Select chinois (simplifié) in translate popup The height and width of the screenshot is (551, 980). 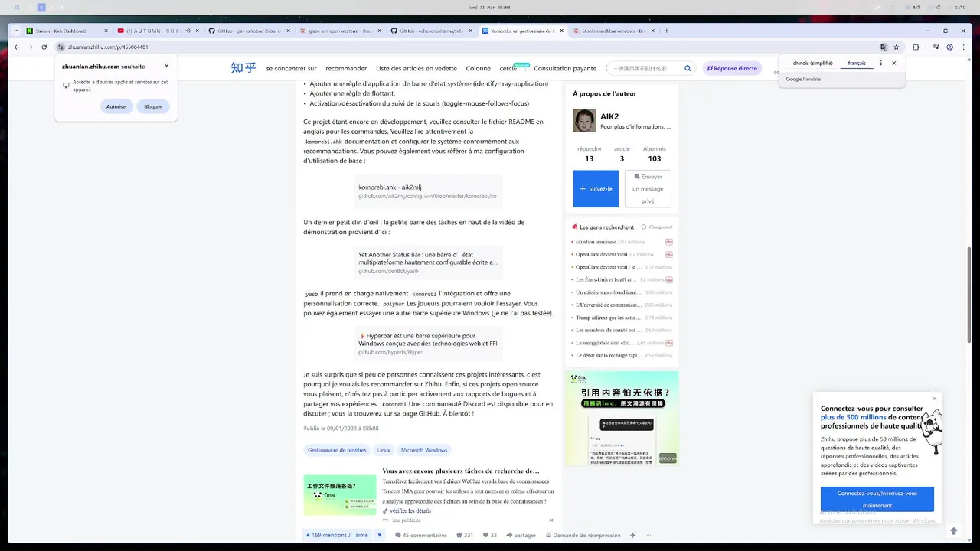[812, 63]
